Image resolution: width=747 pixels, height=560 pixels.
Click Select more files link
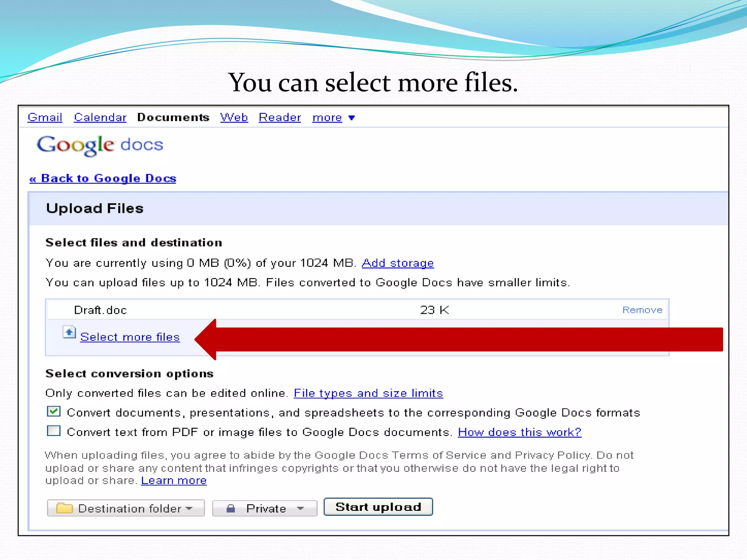click(x=130, y=337)
